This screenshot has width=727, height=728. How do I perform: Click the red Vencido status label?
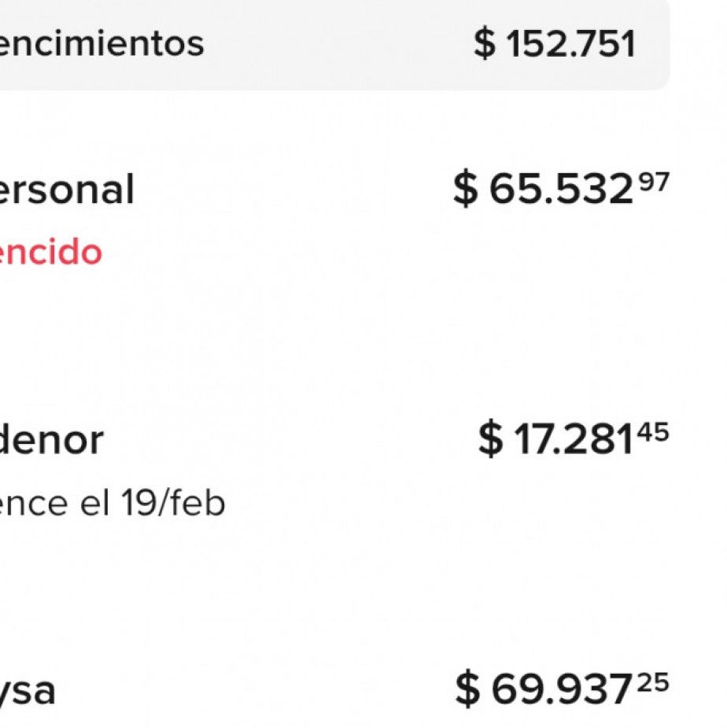50,253
